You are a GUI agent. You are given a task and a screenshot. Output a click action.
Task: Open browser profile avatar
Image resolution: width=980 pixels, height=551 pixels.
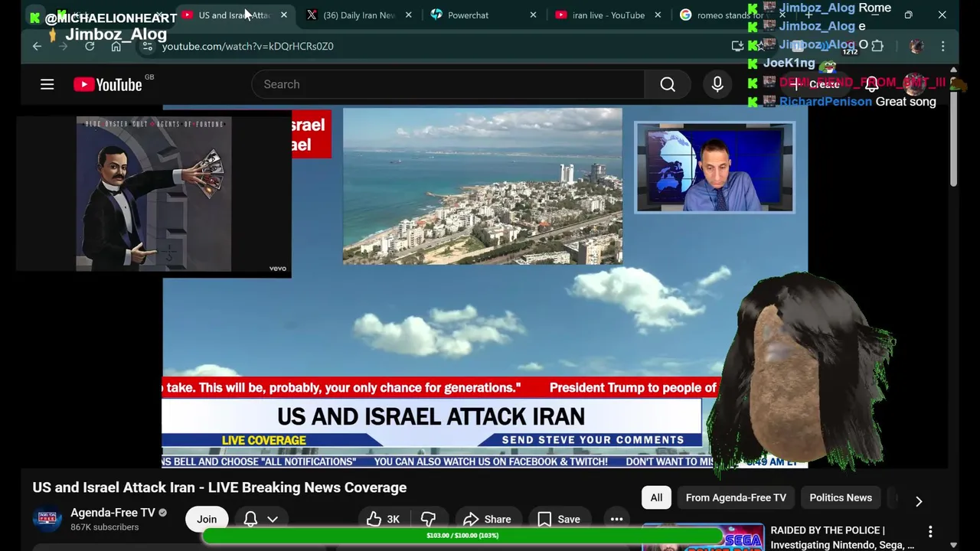[916, 46]
